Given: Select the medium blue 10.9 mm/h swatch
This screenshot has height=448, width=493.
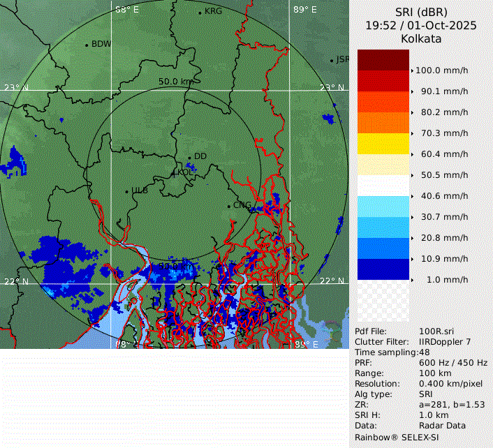Looking at the screenshot, I should coord(383,248).
